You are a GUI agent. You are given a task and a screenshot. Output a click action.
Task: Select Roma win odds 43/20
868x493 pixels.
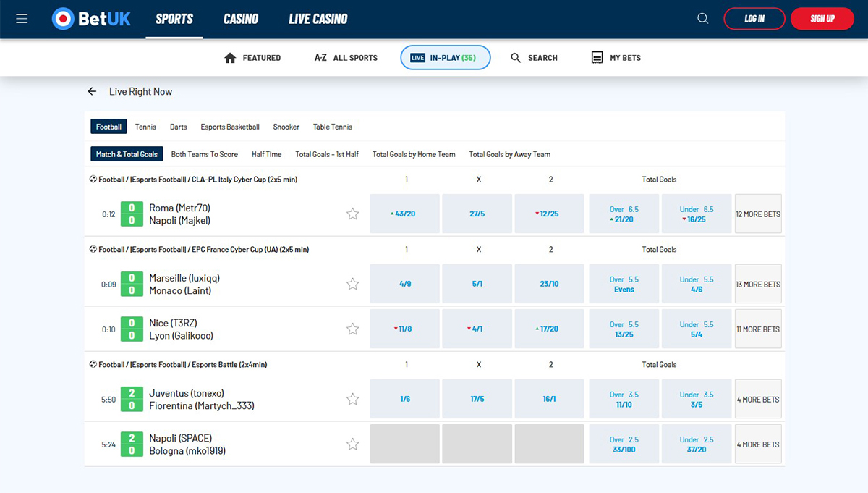[404, 214]
